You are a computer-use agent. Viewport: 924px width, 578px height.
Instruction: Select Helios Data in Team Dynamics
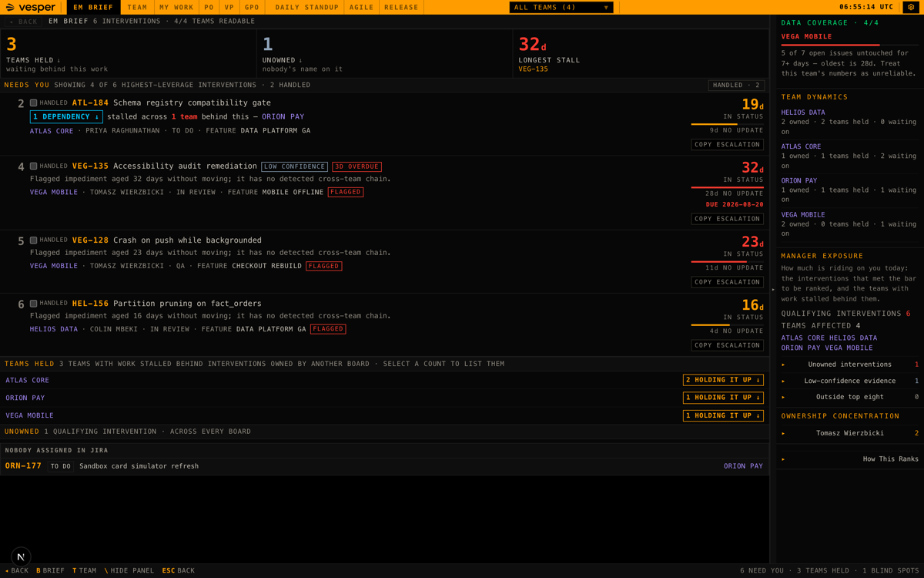click(803, 113)
